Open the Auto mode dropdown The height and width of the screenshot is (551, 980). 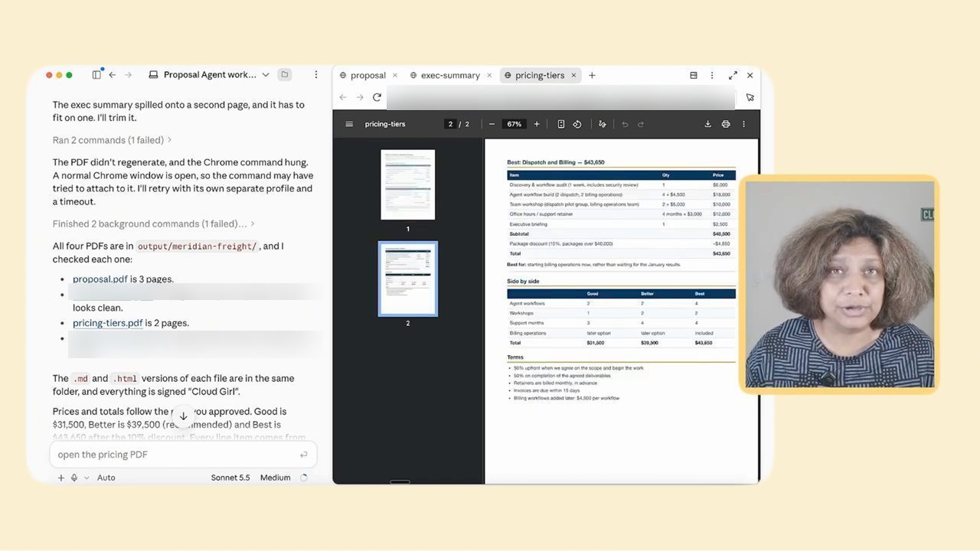click(x=106, y=478)
